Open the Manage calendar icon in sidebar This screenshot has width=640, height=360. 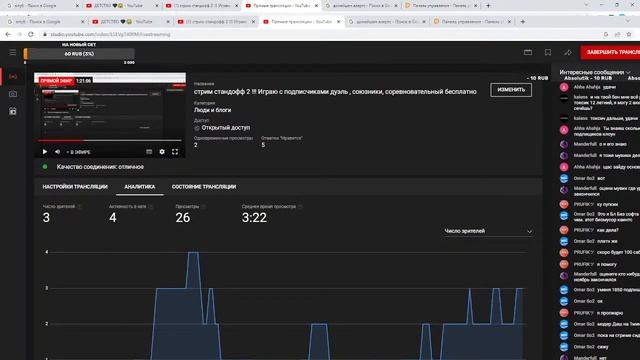[13, 111]
